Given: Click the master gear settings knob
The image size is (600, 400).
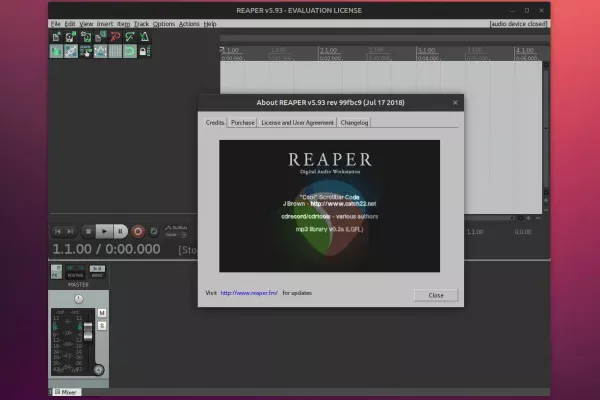Looking at the screenshot, I should (98, 370).
